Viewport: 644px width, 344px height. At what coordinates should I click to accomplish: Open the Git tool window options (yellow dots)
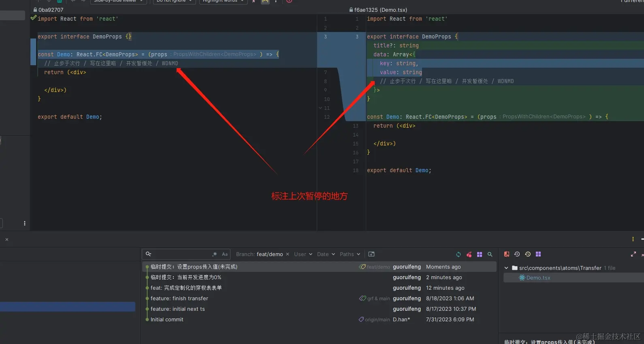(633, 239)
